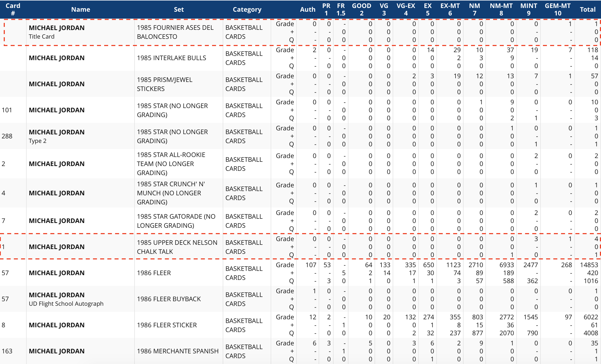The width and height of the screenshot is (601, 364).
Task: Click the FR 1.5 column header
Action: click(341, 9)
